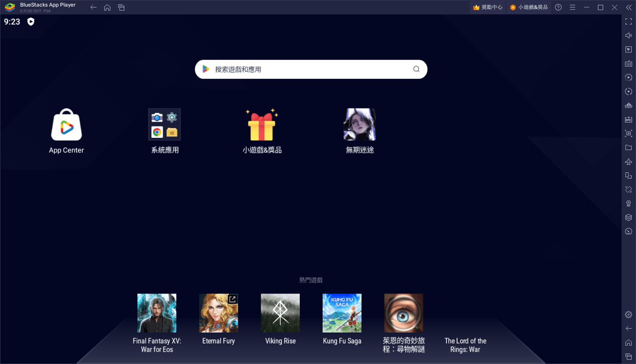Click the 熱門遊戲 heading text
This screenshot has height=364, width=636.
[x=311, y=280]
